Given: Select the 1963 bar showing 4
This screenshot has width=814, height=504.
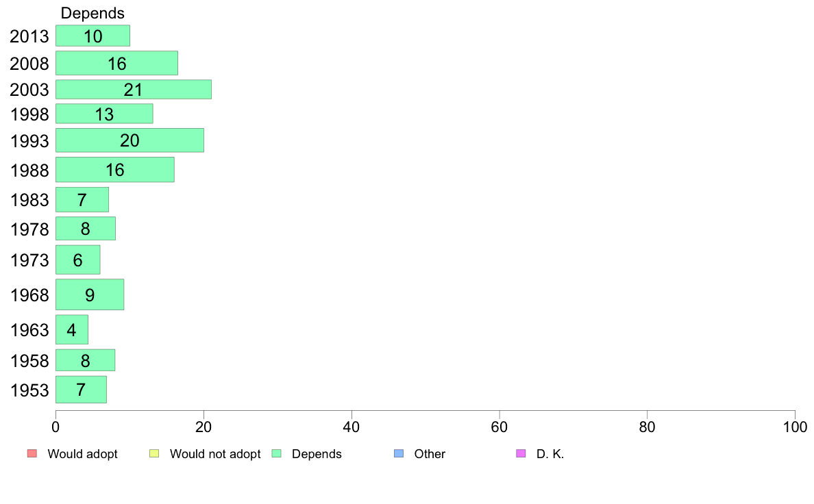Looking at the screenshot, I should tap(72, 329).
